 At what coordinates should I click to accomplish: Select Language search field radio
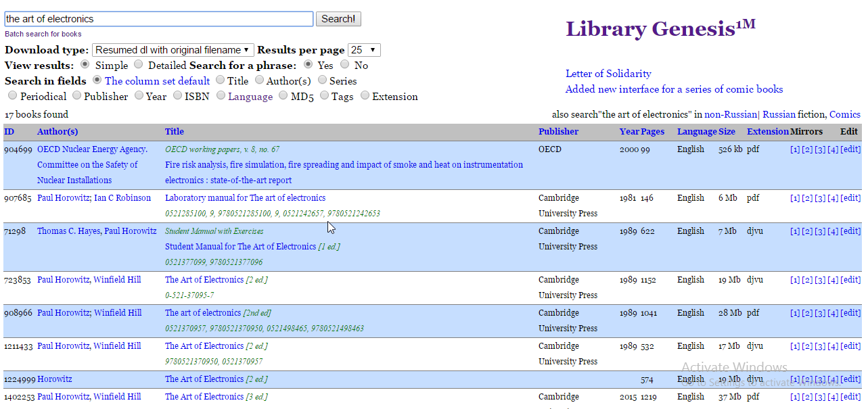tap(221, 96)
